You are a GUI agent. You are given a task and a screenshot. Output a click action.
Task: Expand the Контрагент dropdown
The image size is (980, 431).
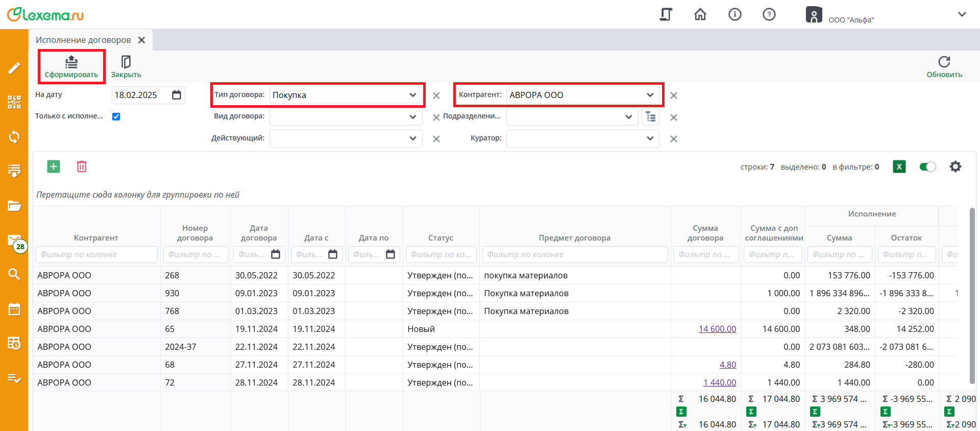[650, 95]
